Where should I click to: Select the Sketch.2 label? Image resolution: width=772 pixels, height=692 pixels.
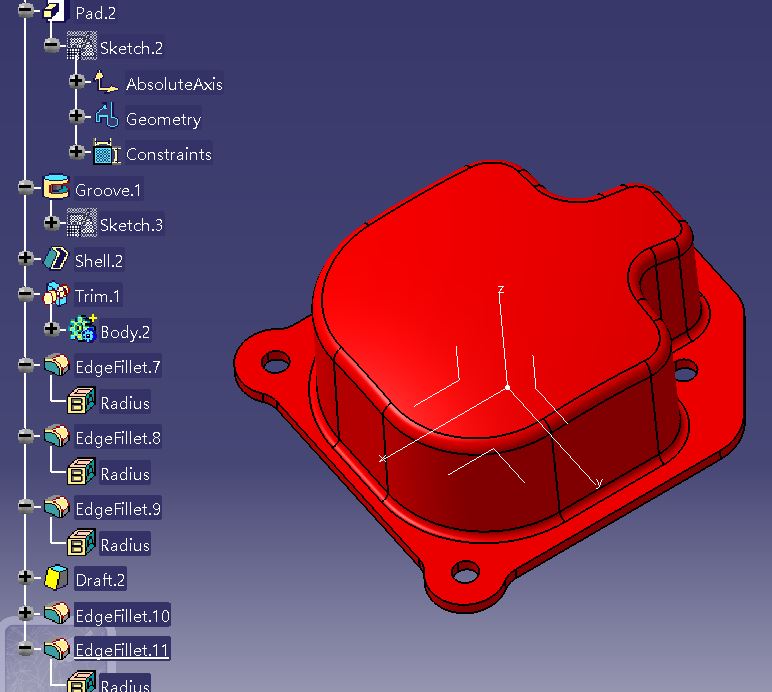[131, 48]
